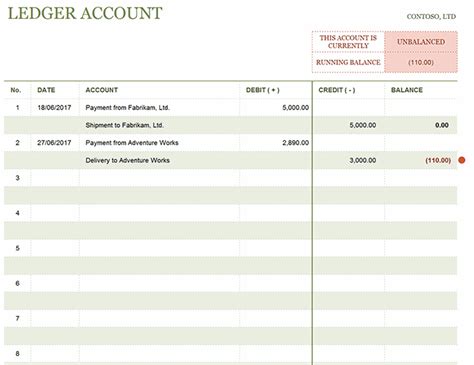Click the empty account cell for entry 4
Viewport: 474px width, 365px height.
click(x=159, y=213)
